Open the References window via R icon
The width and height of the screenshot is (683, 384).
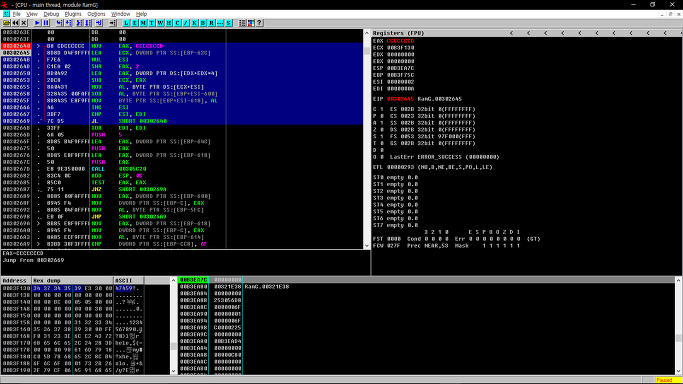pos(211,23)
